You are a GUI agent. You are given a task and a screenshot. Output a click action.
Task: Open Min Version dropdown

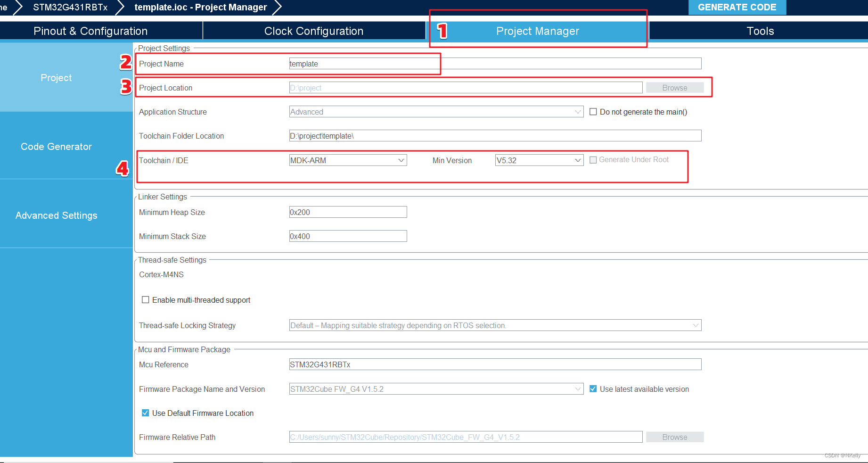540,160
